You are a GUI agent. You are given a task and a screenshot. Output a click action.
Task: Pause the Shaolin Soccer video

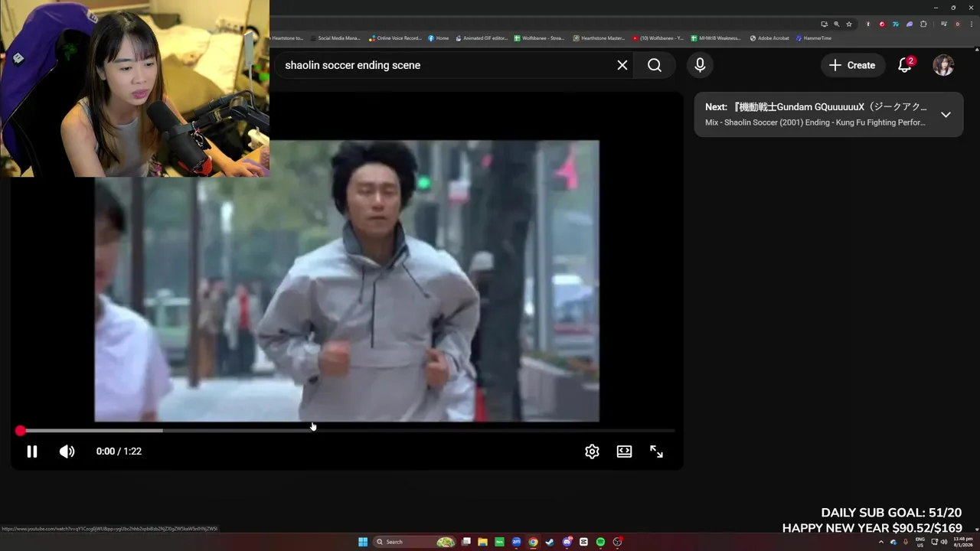[x=31, y=452]
